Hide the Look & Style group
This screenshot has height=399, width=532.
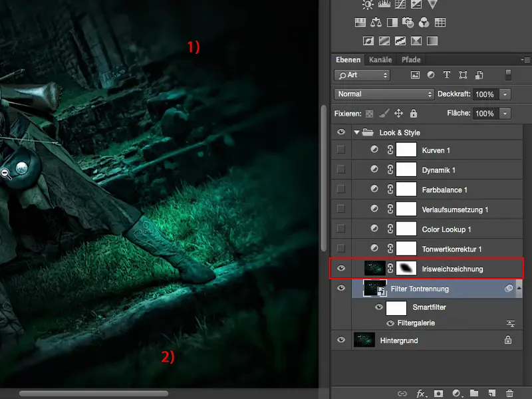[x=341, y=132]
